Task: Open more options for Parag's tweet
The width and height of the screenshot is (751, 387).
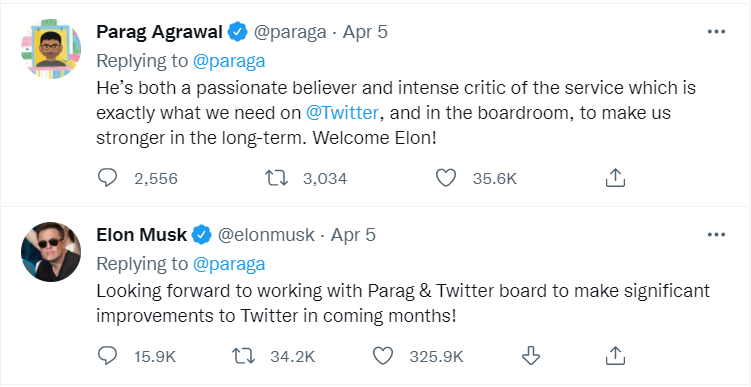Action: [716, 32]
